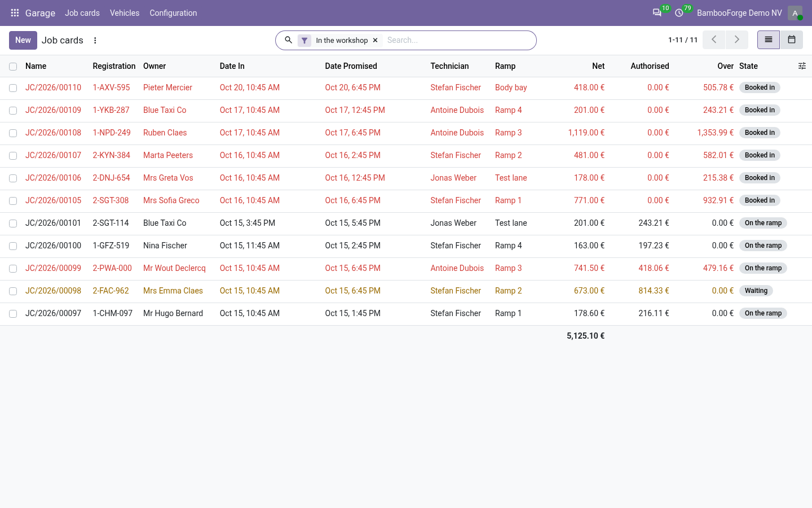
Task: Switch to list view
Action: (x=769, y=40)
